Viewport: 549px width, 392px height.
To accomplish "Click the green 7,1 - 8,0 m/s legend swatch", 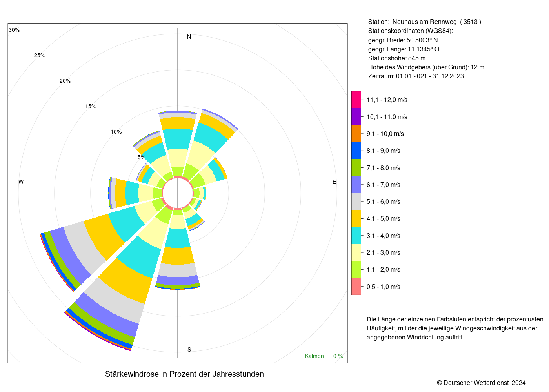I will point(356,168).
